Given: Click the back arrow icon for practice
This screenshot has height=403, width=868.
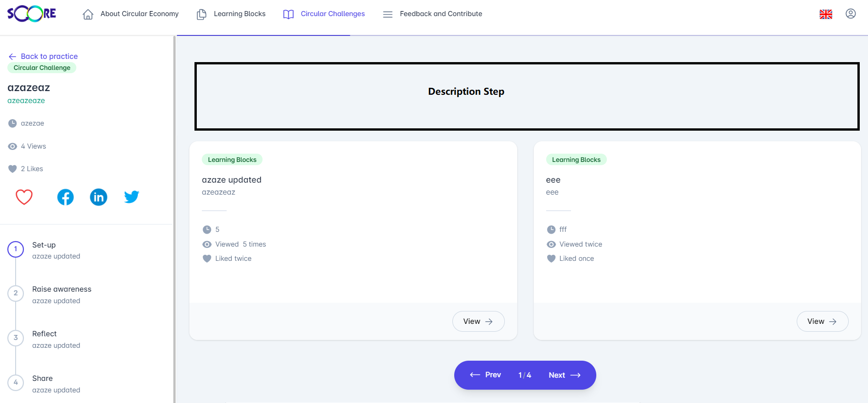Looking at the screenshot, I should click(12, 57).
